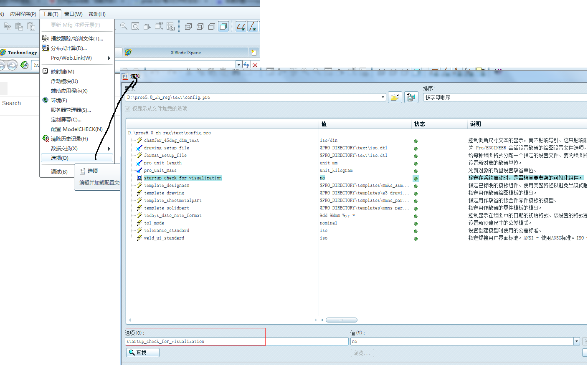Click lightning icon beside chamfer_45deg_dim_text
Image resolution: width=588 pixels, height=368 pixels.
pyautogui.click(x=139, y=140)
